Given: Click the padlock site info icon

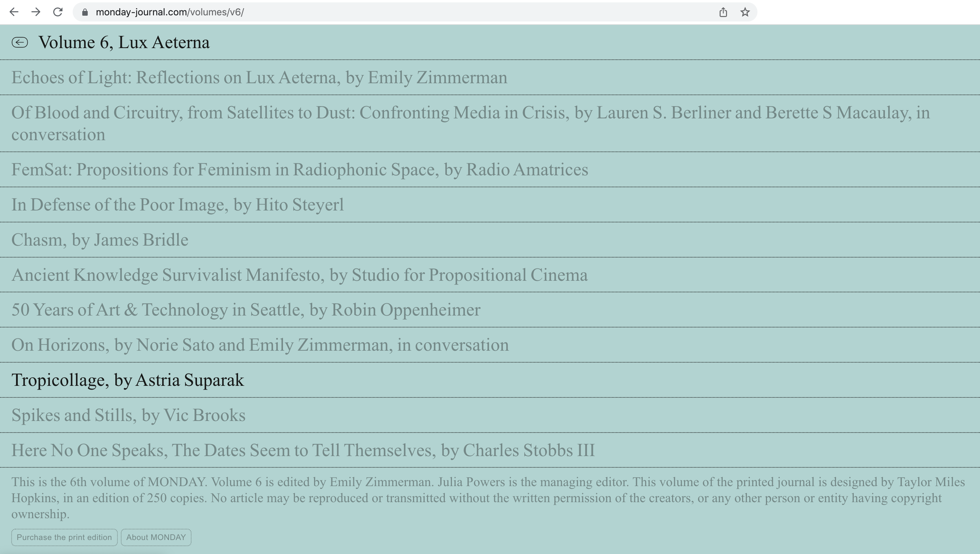Looking at the screenshot, I should 85,12.
